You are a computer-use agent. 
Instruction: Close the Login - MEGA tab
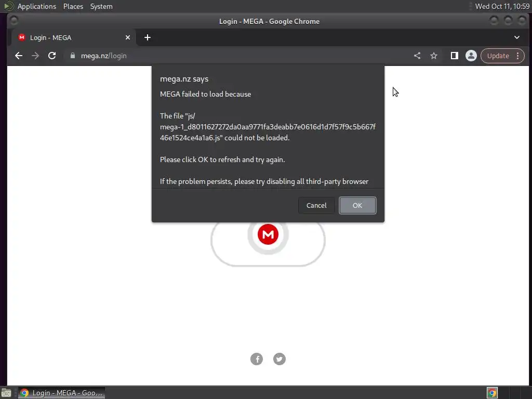tap(128, 37)
